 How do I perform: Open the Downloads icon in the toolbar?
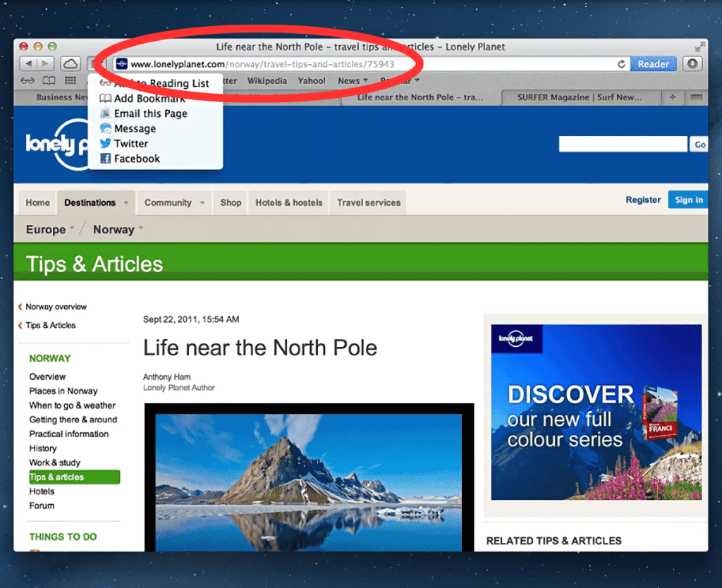[692, 64]
